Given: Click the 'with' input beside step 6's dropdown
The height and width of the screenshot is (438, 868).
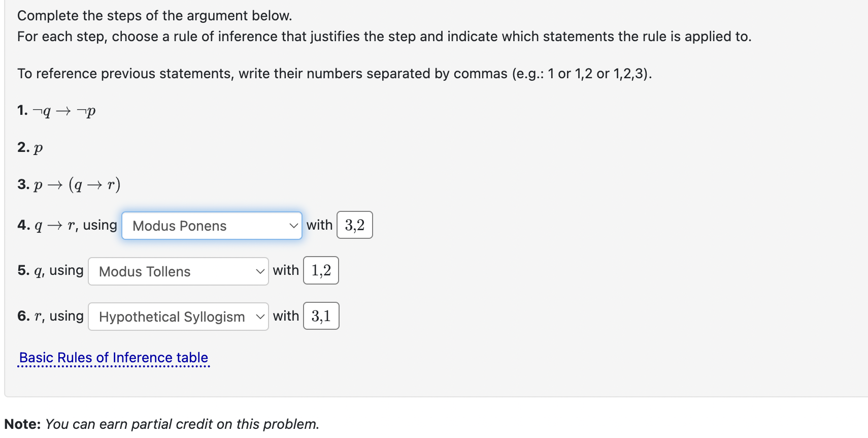Looking at the screenshot, I should point(321,316).
